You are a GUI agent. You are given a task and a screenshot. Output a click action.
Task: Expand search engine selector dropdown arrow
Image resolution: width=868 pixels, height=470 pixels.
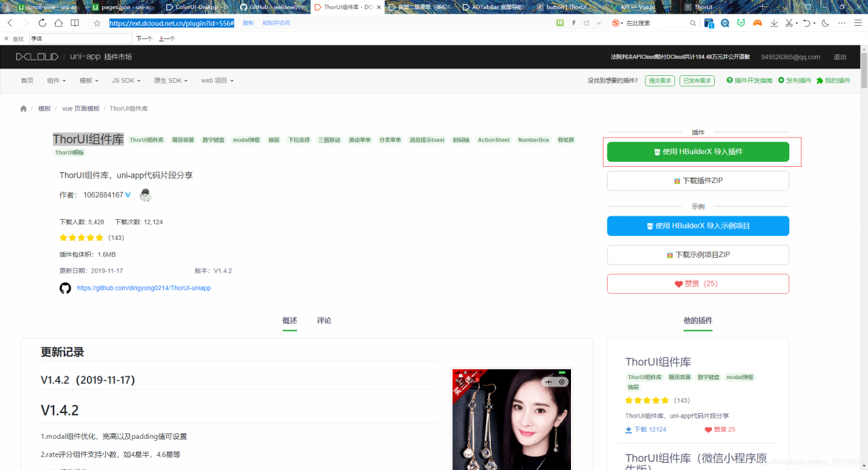coord(623,23)
